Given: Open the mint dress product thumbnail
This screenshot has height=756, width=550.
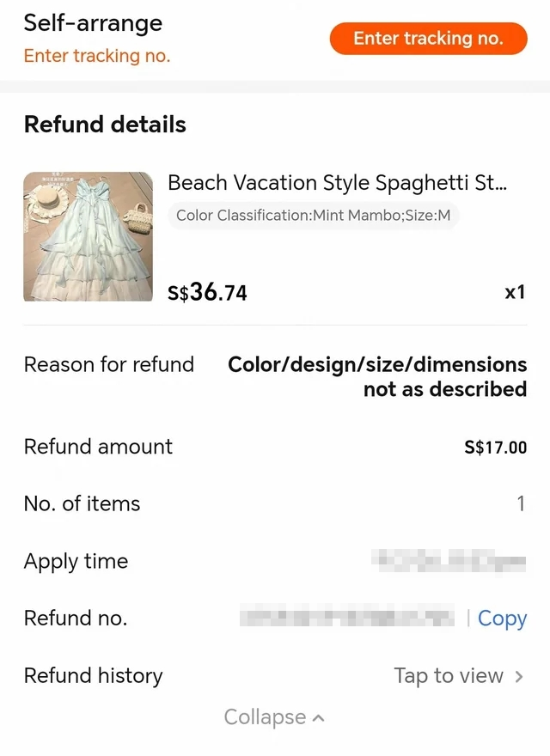Looking at the screenshot, I should [89, 236].
